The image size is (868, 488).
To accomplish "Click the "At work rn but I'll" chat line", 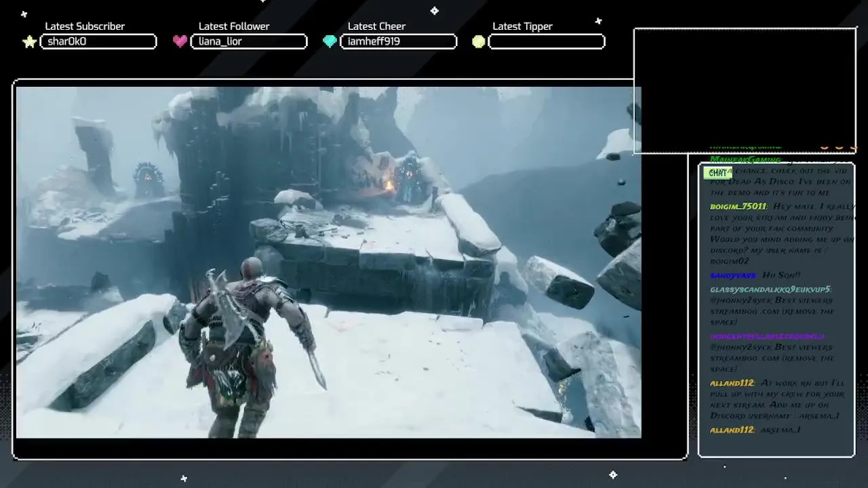I will pyautogui.click(x=803, y=383).
